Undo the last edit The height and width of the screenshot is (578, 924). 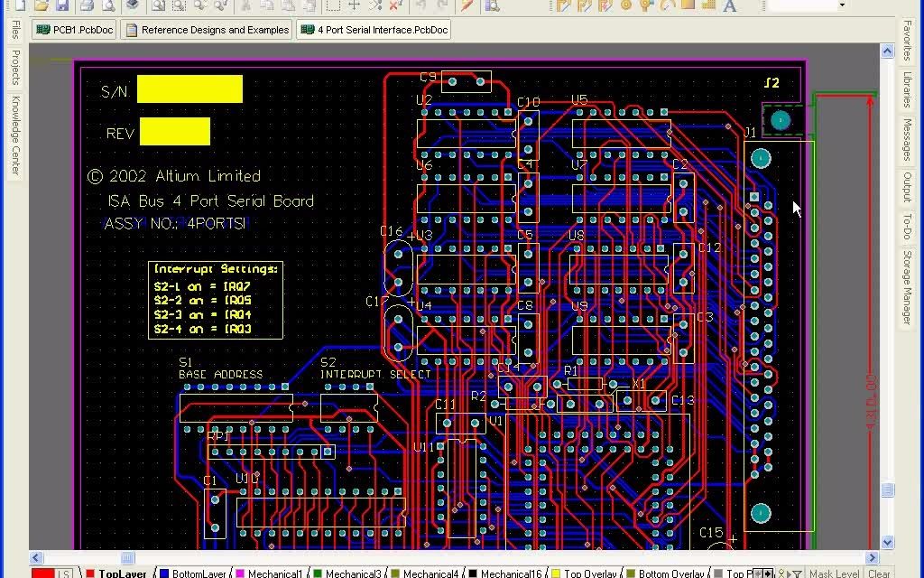(x=420, y=6)
